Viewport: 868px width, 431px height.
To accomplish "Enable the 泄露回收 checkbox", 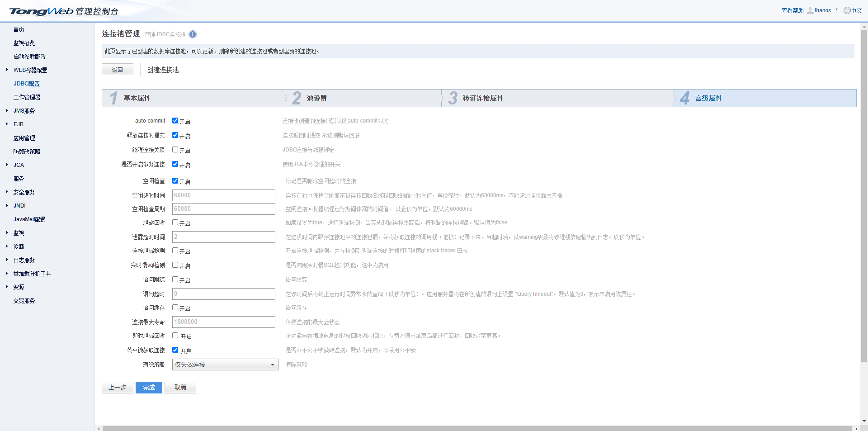I will 175,223.
